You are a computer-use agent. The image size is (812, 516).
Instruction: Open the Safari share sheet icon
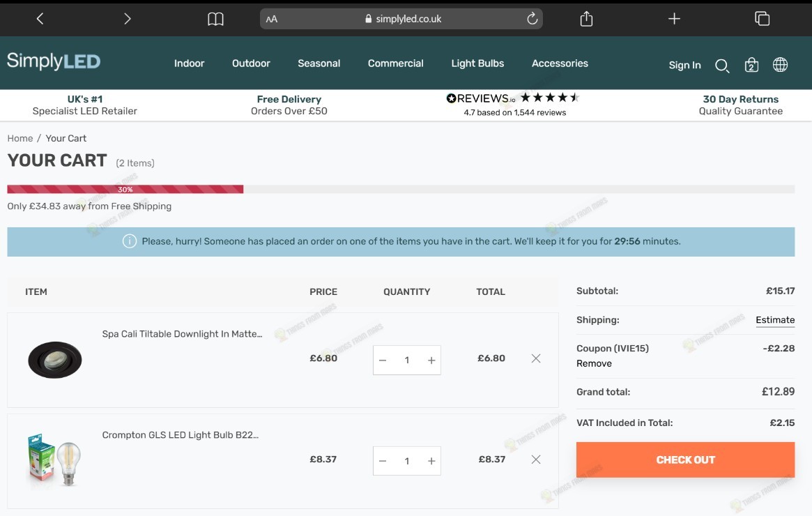coord(586,19)
